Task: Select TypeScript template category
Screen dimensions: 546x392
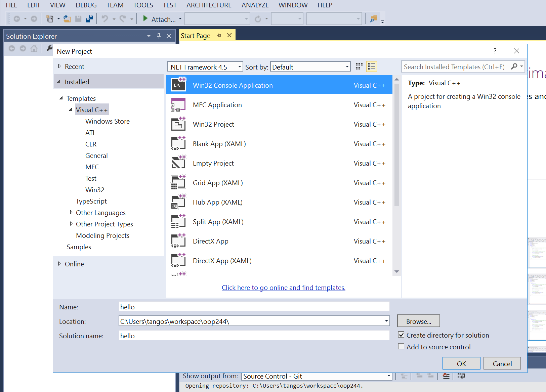Action: coord(91,201)
